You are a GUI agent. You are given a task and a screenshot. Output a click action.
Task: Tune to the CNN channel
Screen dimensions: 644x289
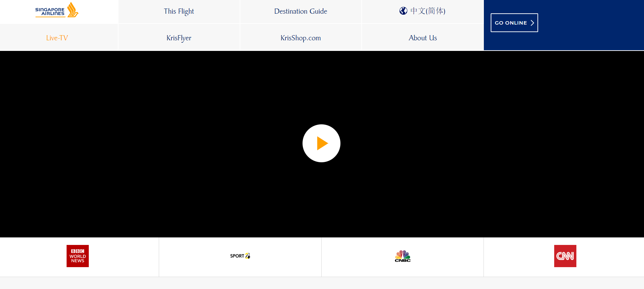point(565,256)
